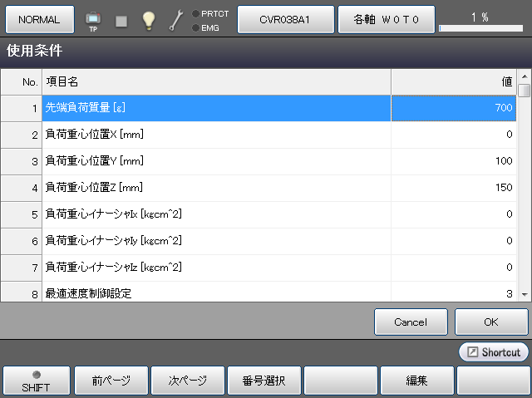
Task: Toggle the SHIFT key
Action: tap(36, 381)
